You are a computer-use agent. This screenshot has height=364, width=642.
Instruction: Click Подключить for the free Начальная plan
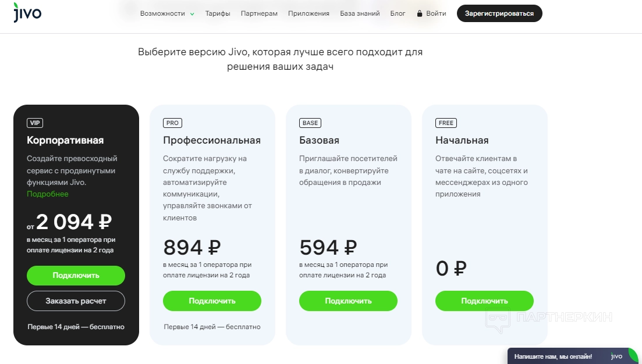(x=484, y=301)
